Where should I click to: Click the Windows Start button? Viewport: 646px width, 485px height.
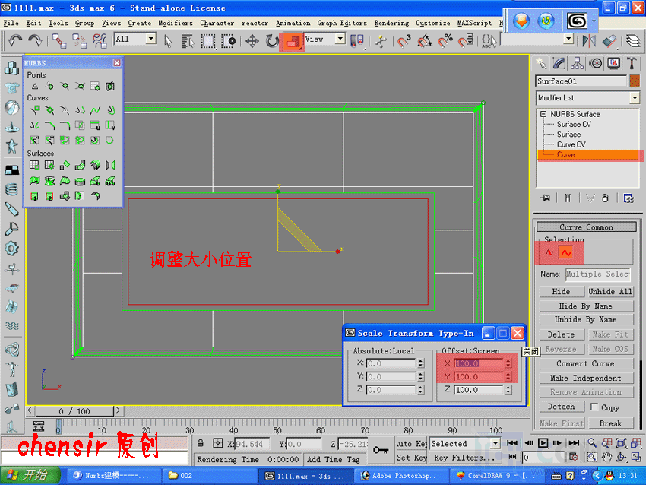30,476
